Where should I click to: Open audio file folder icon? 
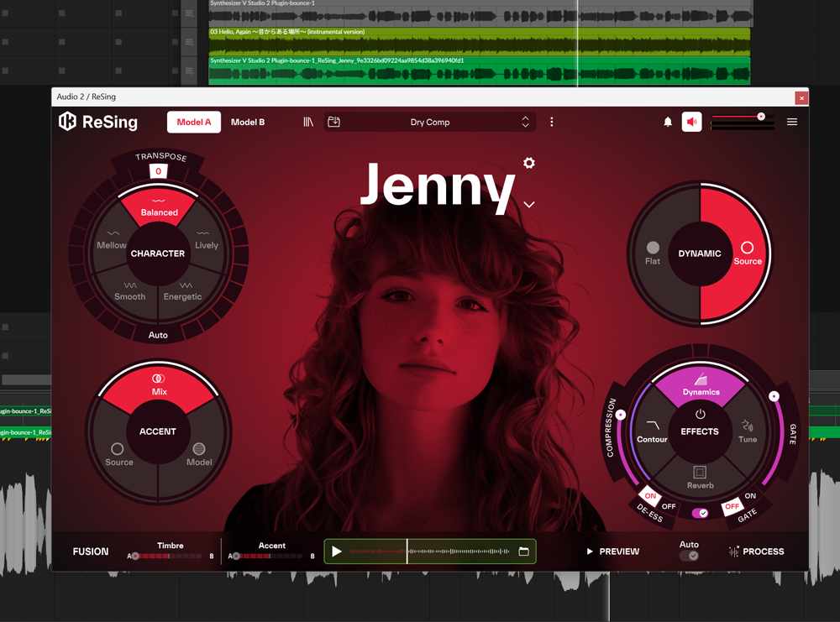[523, 551]
